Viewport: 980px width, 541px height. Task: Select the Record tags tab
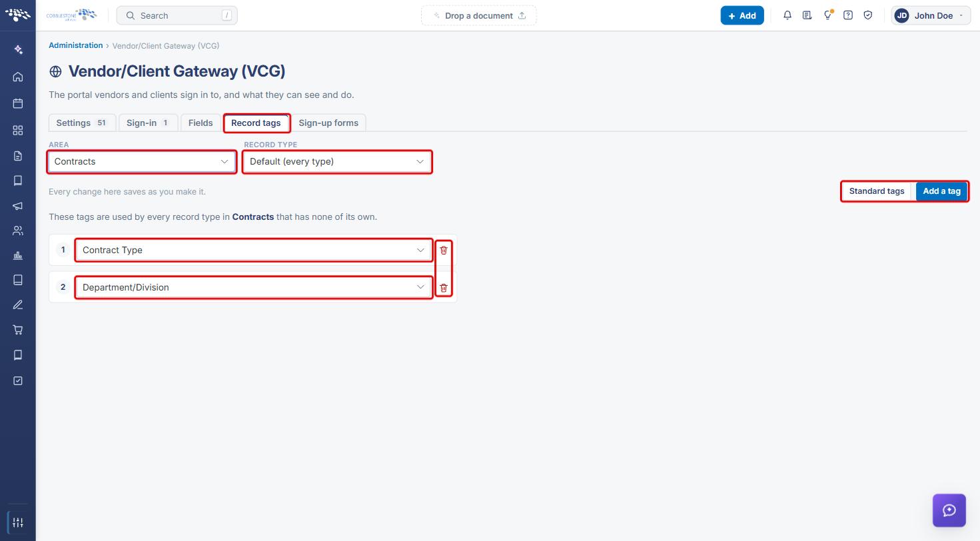click(256, 123)
